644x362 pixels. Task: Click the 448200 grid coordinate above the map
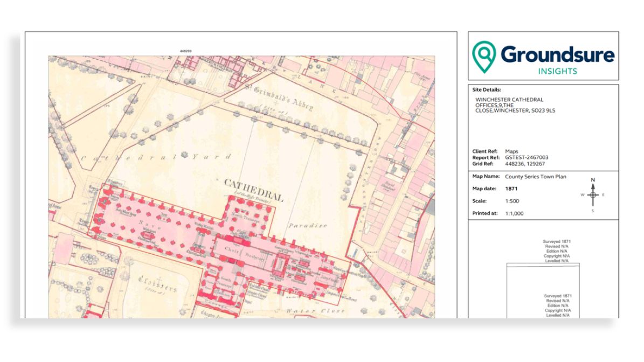(x=185, y=51)
